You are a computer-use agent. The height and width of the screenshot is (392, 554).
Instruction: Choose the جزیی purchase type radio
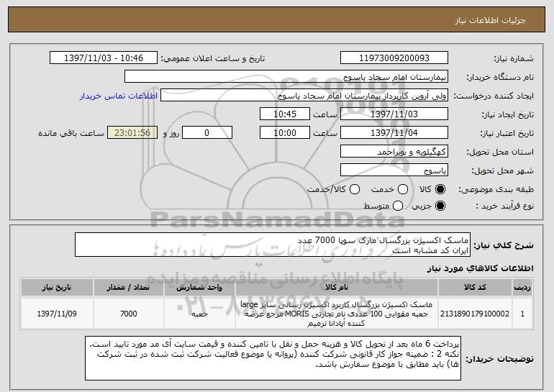(440, 206)
